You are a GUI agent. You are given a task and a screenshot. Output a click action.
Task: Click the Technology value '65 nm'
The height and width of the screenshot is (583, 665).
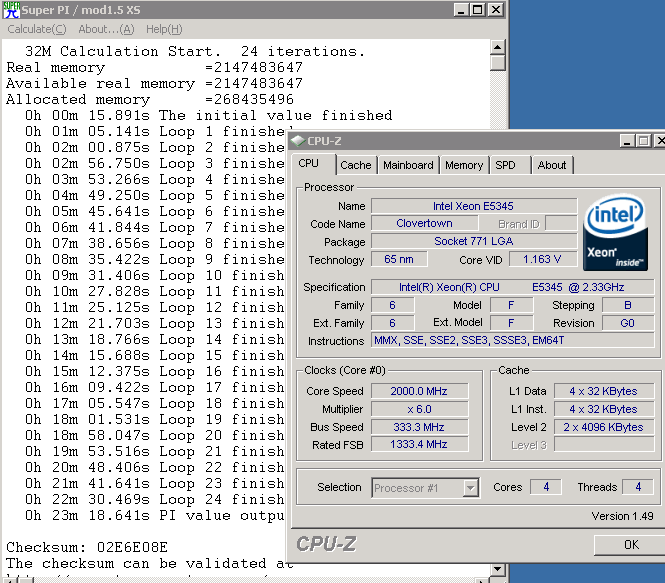pyautogui.click(x=399, y=259)
